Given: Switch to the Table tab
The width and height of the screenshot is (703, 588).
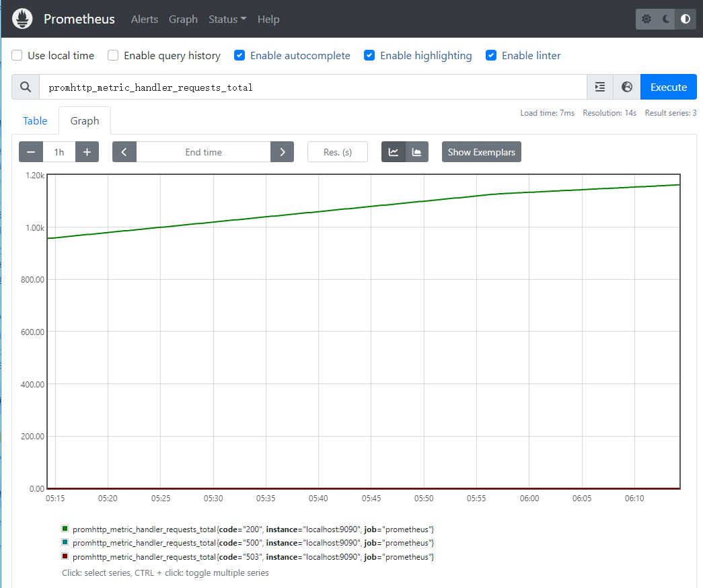Looking at the screenshot, I should (35, 120).
